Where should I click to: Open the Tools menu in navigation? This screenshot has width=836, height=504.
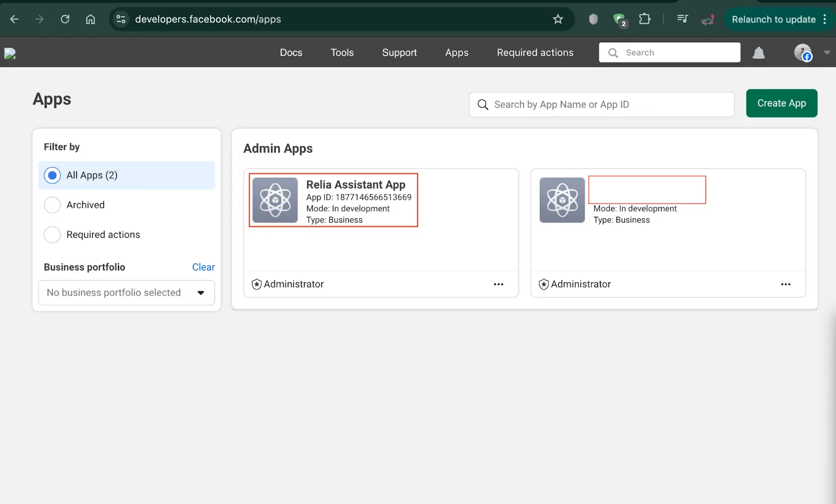click(x=342, y=53)
